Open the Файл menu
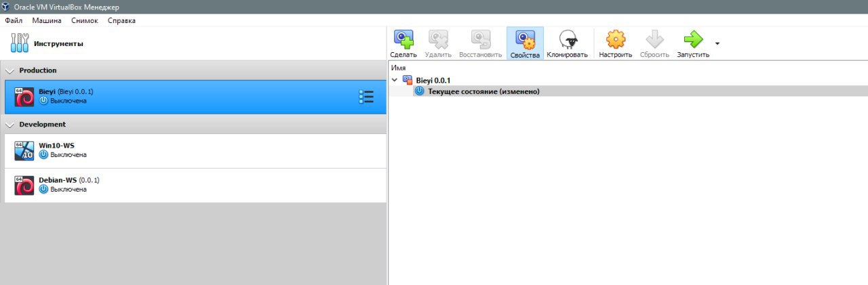Image resolution: width=868 pixels, height=285 pixels. pos(14,20)
